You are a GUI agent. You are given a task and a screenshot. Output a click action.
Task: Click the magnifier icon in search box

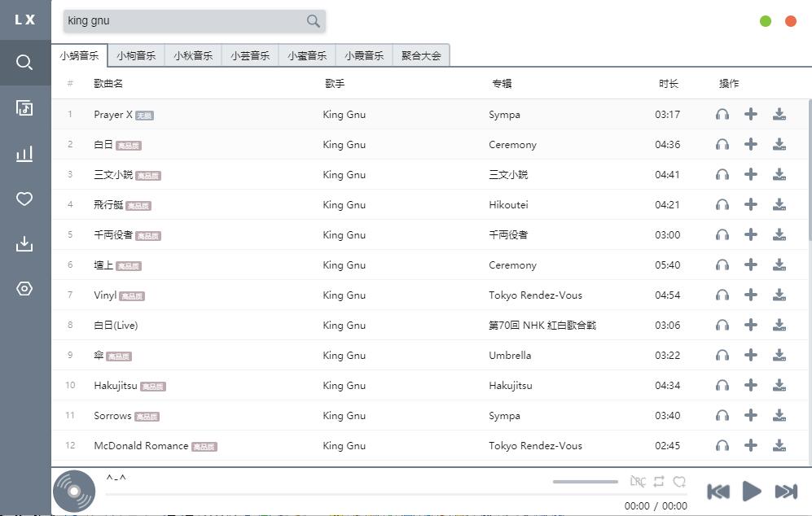coord(314,20)
